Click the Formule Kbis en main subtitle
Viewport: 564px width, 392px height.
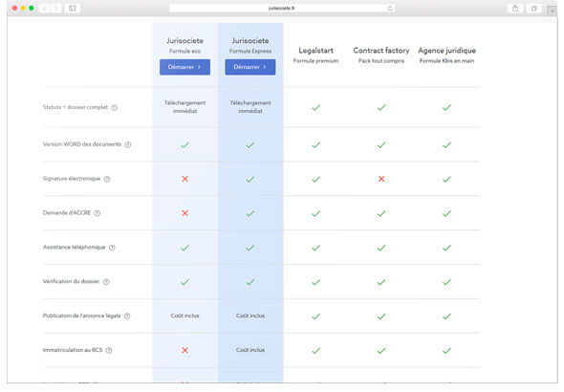coord(446,61)
